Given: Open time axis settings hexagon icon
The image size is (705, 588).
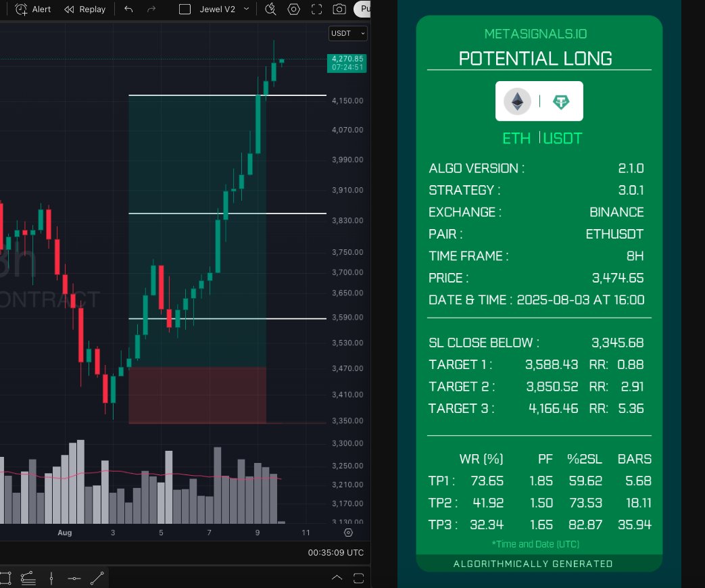Looking at the screenshot, I should (349, 533).
